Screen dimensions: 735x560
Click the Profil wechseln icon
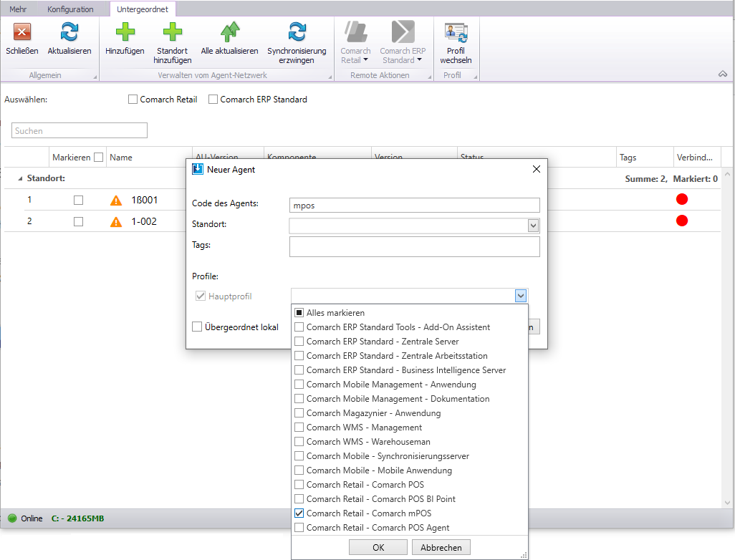point(456,32)
